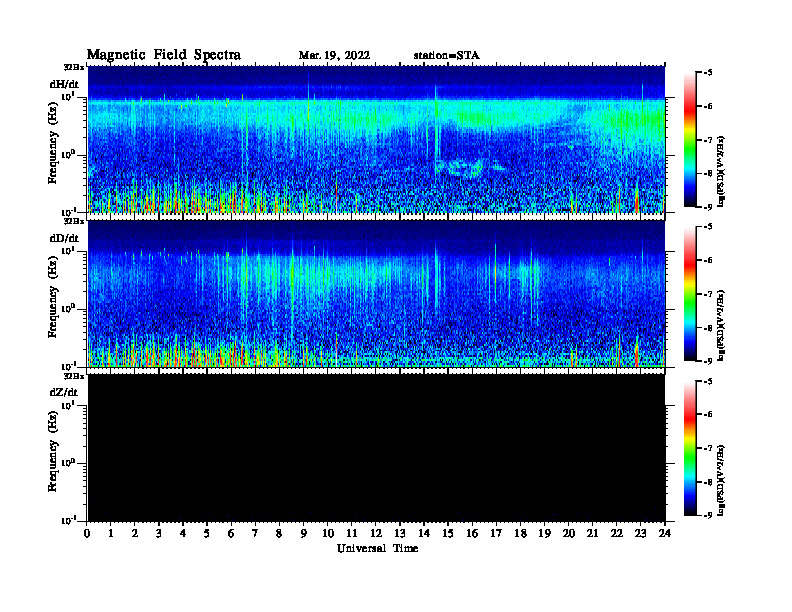792x612 pixels.
Task: Click hour tick label 23 on time axis
Action: (x=640, y=534)
